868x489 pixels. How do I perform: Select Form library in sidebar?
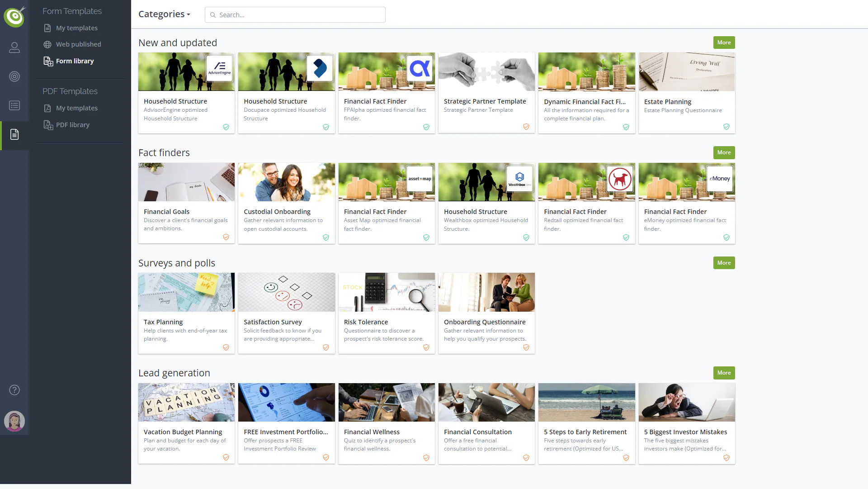[75, 61]
